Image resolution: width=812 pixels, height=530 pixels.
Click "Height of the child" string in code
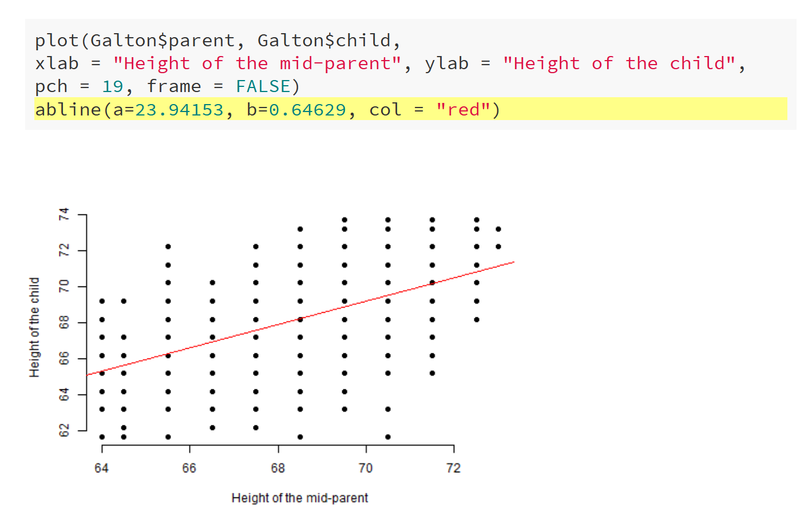click(x=619, y=63)
